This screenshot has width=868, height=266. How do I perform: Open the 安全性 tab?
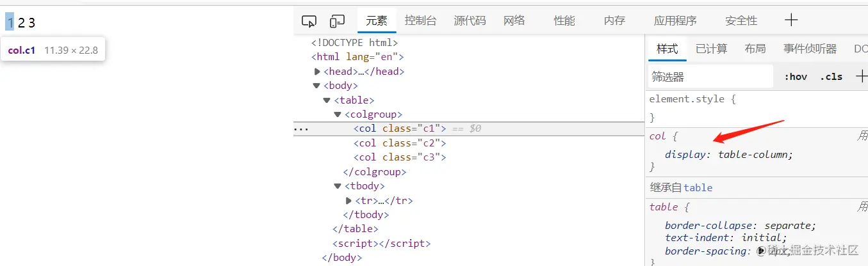click(741, 20)
